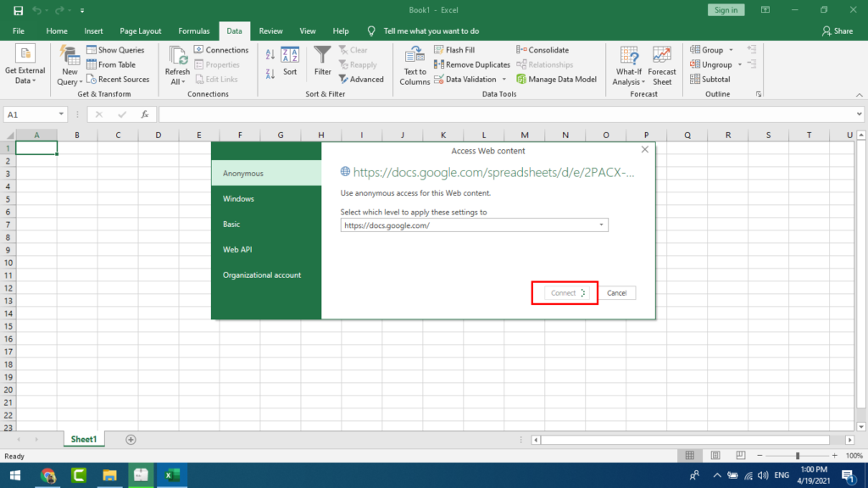
Task: Sort Z to A descending
Action: click(270, 74)
